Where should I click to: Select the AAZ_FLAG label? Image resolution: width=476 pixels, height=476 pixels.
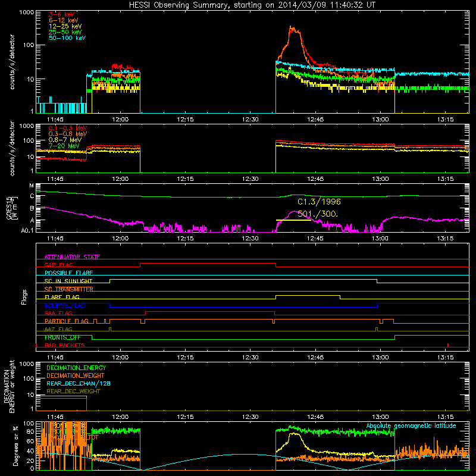pyautogui.click(x=58, y=329)
